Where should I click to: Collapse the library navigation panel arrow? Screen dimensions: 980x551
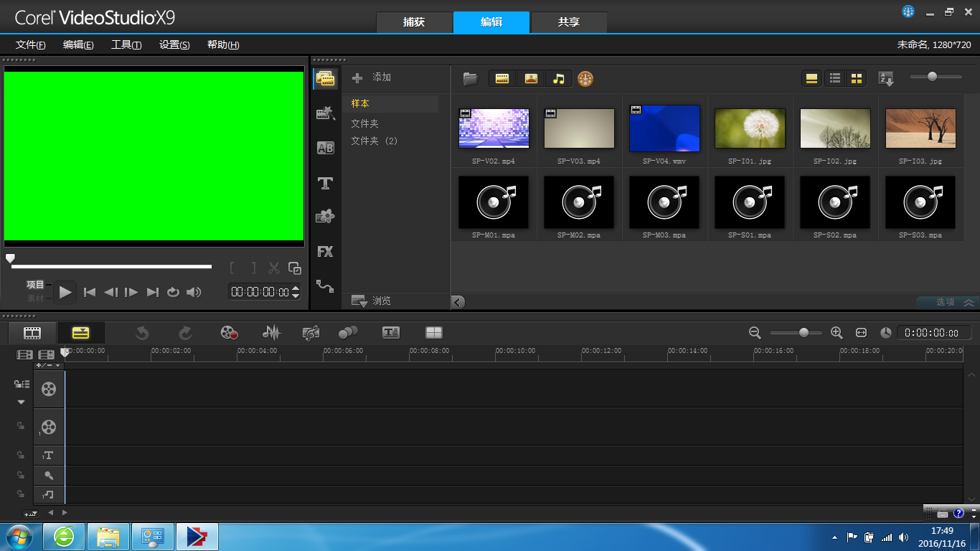click(x=458, y=302)
